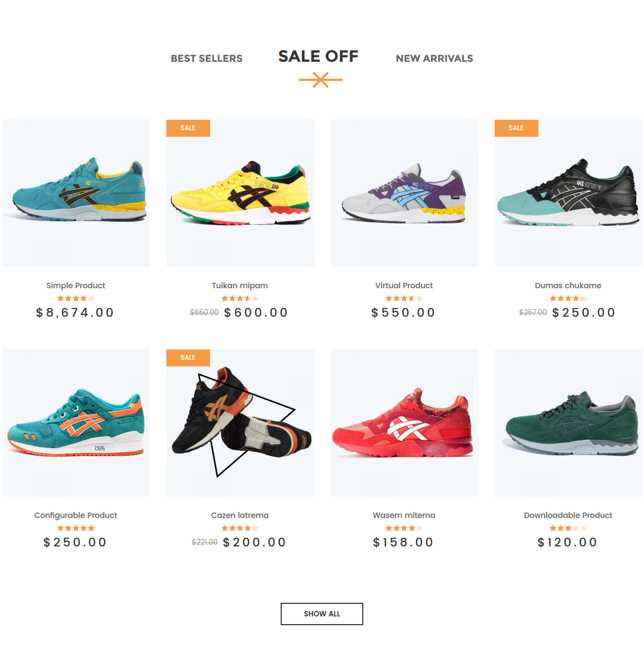Click the Wasem mitema product name
The width and height of the screenshot is (644, 652).
(x=404, y=515)
